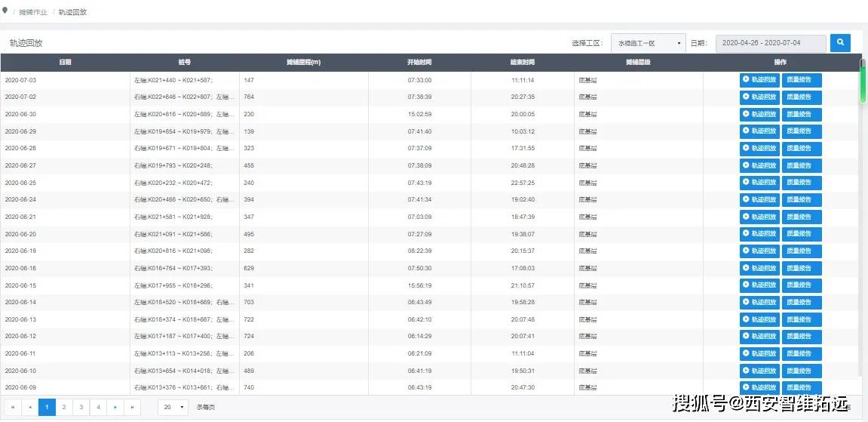Select page 3 in pagination
The width and height of the screenshot is (868, 422).
[x=81, y=407]
